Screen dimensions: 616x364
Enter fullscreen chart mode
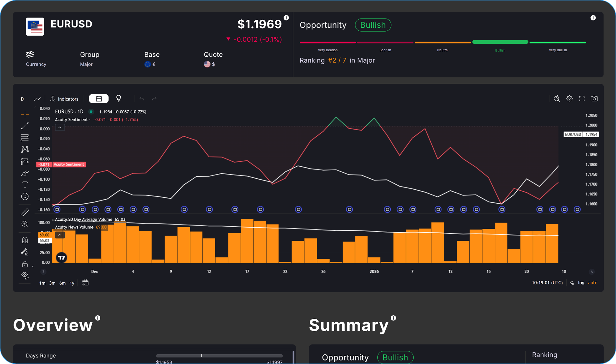[x=582, y=99]
